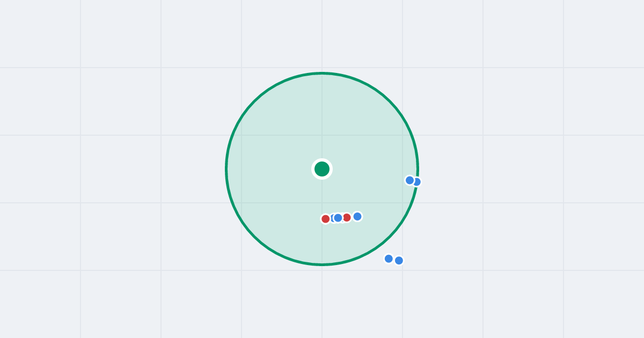Pick the lone blue marker beside the red markers
Viewport: 644px width, 338px height.
pos(357,216)
